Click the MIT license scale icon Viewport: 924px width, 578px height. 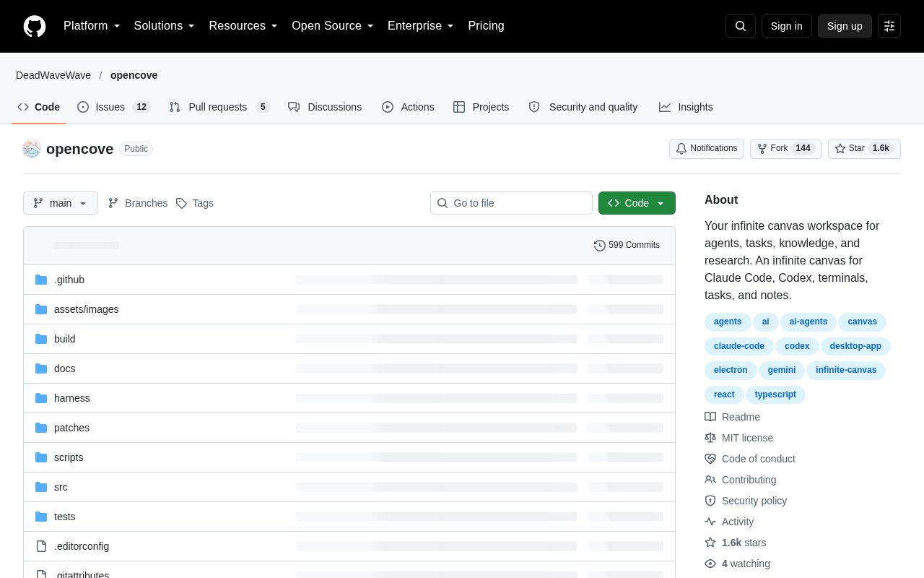click(x=710, y=438)
